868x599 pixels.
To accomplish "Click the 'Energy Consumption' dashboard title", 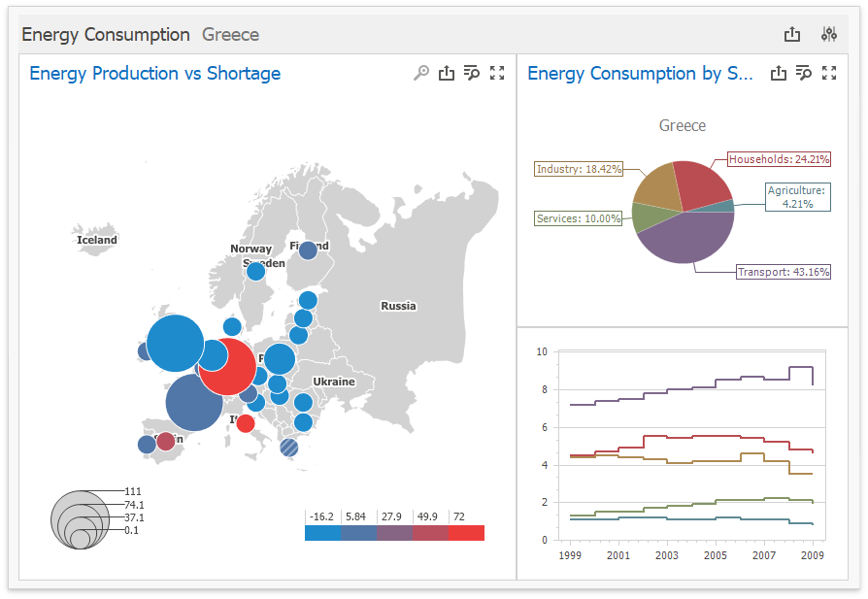I will 106,34.
